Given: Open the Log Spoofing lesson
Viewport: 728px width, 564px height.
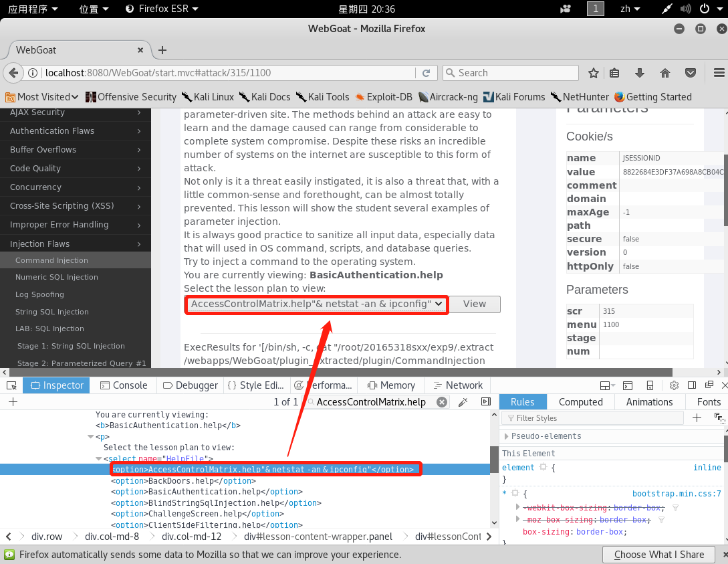Looking at the screenshot, I should [39, 294].
